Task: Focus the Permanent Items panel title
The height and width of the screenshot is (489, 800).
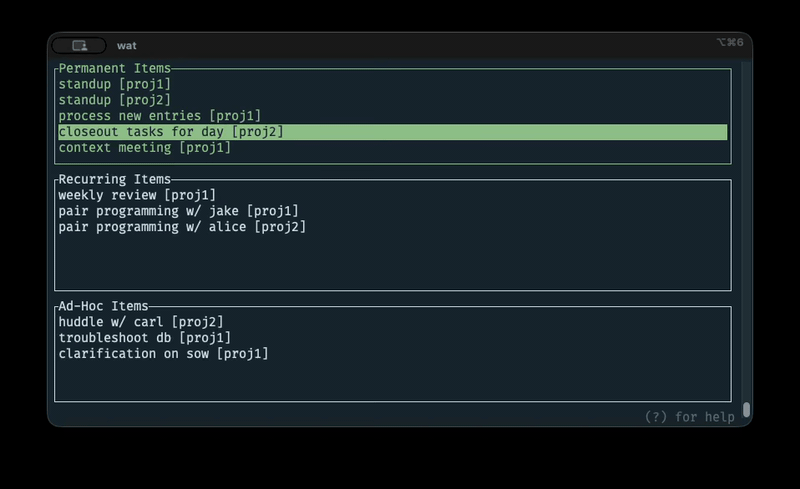Action: [114, 68]
